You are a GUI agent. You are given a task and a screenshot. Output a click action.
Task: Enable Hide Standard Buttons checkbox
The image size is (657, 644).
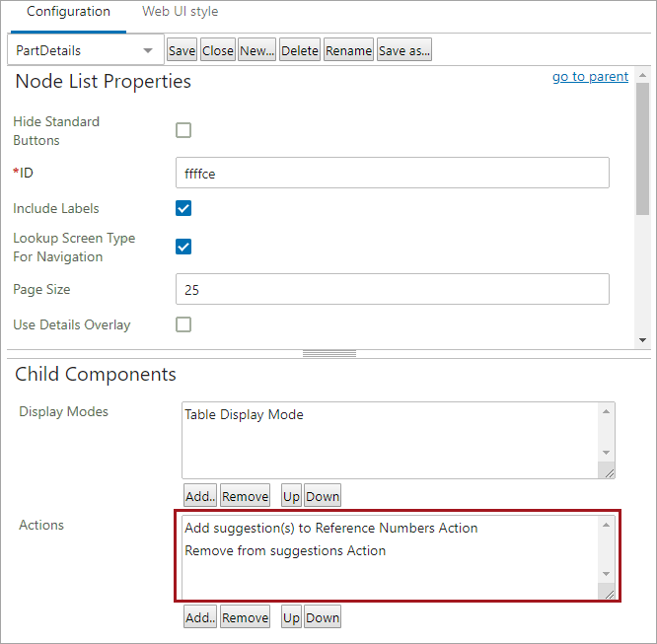click(x=183, y=130)
